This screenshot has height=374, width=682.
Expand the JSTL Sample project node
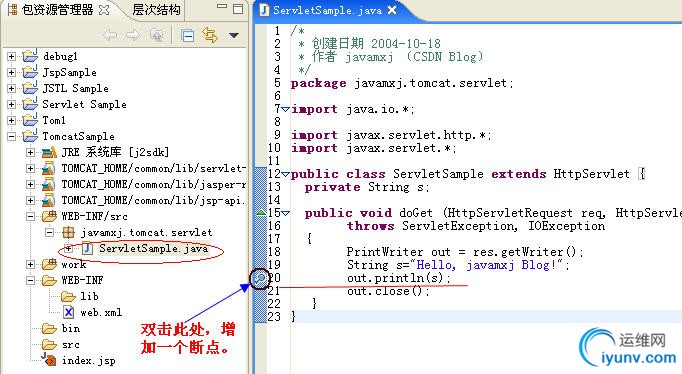12,88
